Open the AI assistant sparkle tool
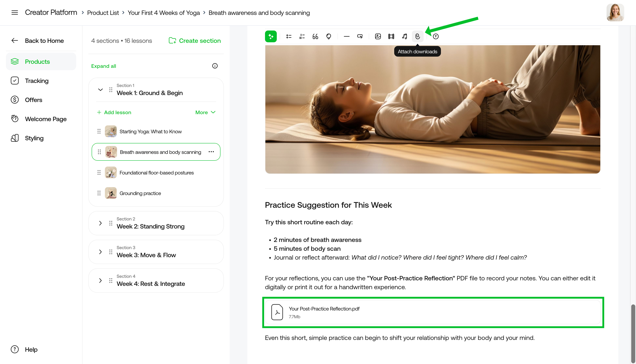 271,36
